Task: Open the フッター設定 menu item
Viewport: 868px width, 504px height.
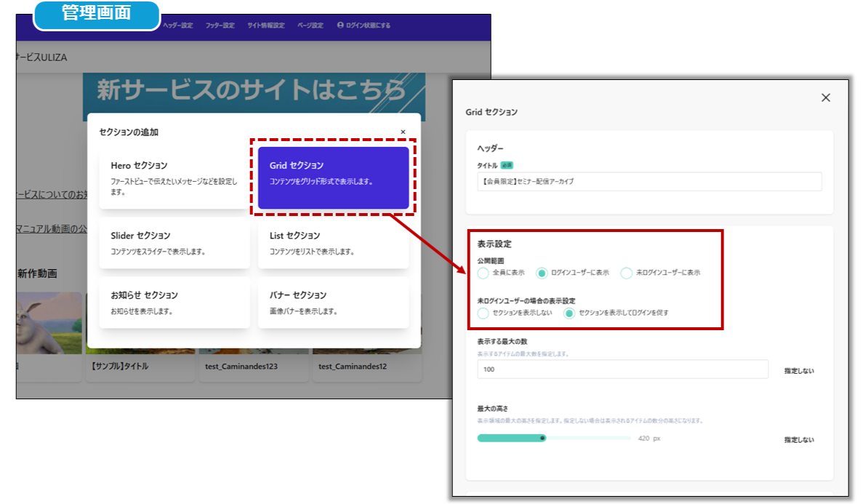Action: pyautogui.click(x=220, y=25)
